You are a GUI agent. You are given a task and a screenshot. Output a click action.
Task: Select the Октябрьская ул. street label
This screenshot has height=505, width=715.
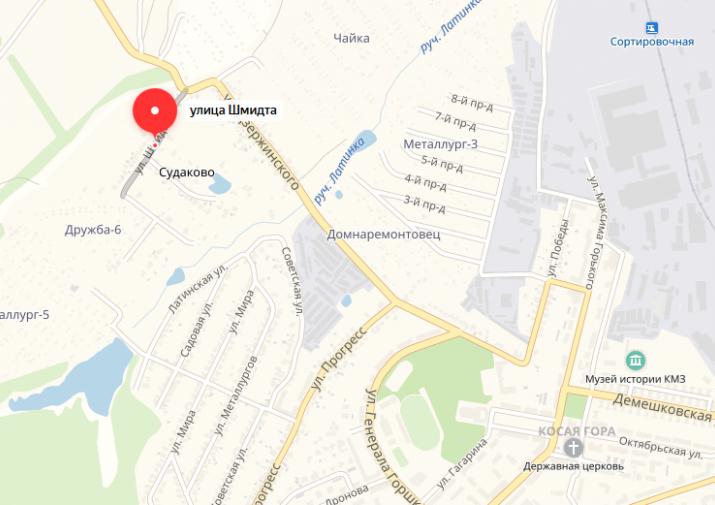tap(661, 448)
